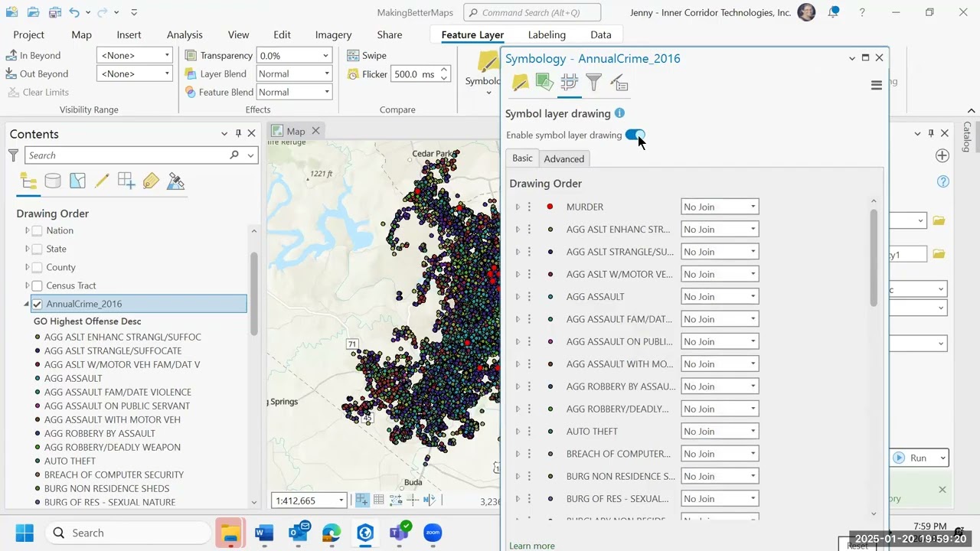Collapse the AnnualCrime_2016 layer
The image size is (980, 551).
(x=26, y=304)
